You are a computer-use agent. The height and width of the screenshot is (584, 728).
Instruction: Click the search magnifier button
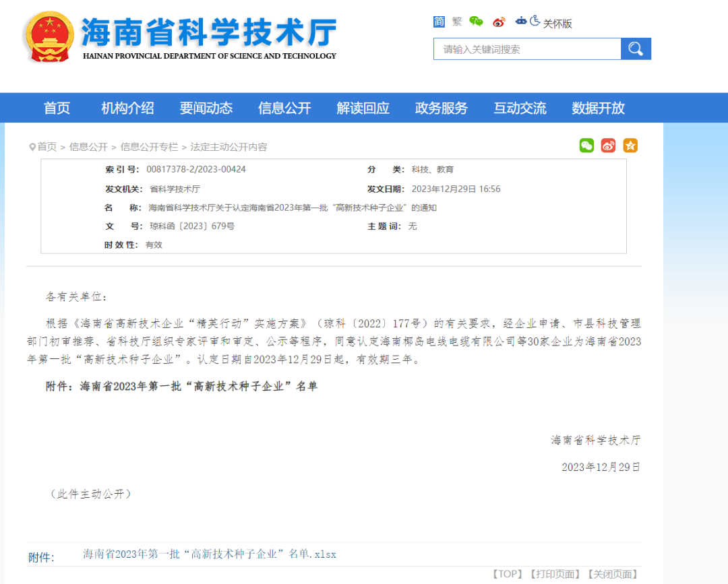635,48
